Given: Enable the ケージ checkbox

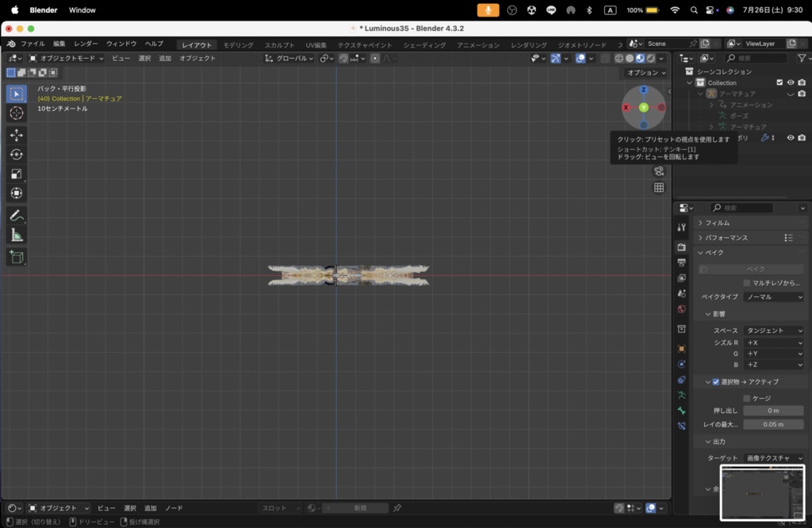Looking at the screenshot, I should point(747,398).
